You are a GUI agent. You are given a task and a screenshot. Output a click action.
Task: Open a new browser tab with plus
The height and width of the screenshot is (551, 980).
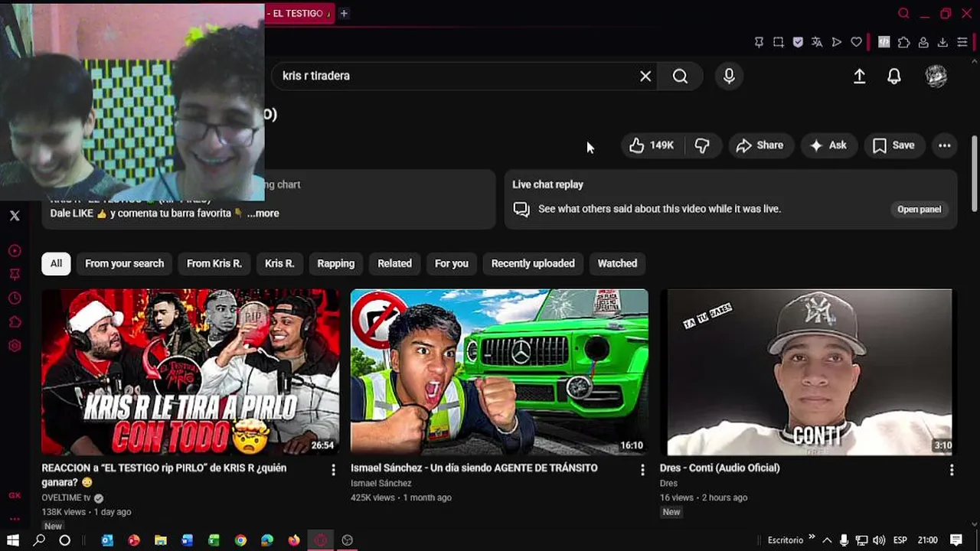[x=344, y=13]
